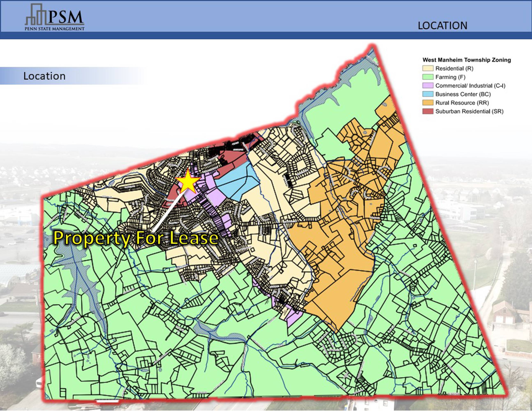Click the Rural Resource (RR) legend label
The height and width of the screenshot is (411, 532).
tap(462, 103)
